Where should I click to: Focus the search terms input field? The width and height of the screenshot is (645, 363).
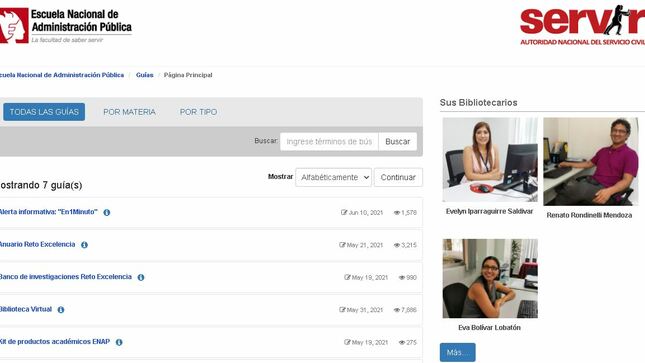click(x=329, y=142)
